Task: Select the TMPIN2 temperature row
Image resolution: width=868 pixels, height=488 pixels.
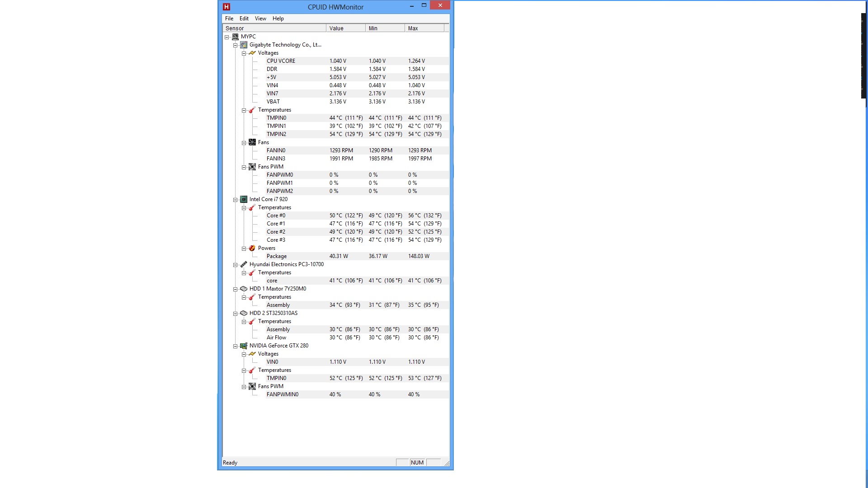Action: (x=336, y=134)
